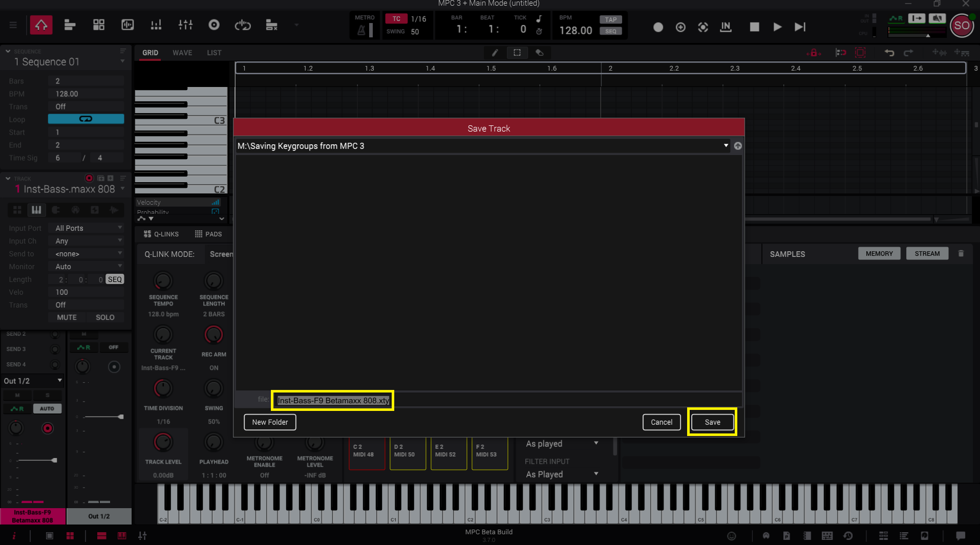Start playback with the play button
980x545 pixels.
[777, 27]
